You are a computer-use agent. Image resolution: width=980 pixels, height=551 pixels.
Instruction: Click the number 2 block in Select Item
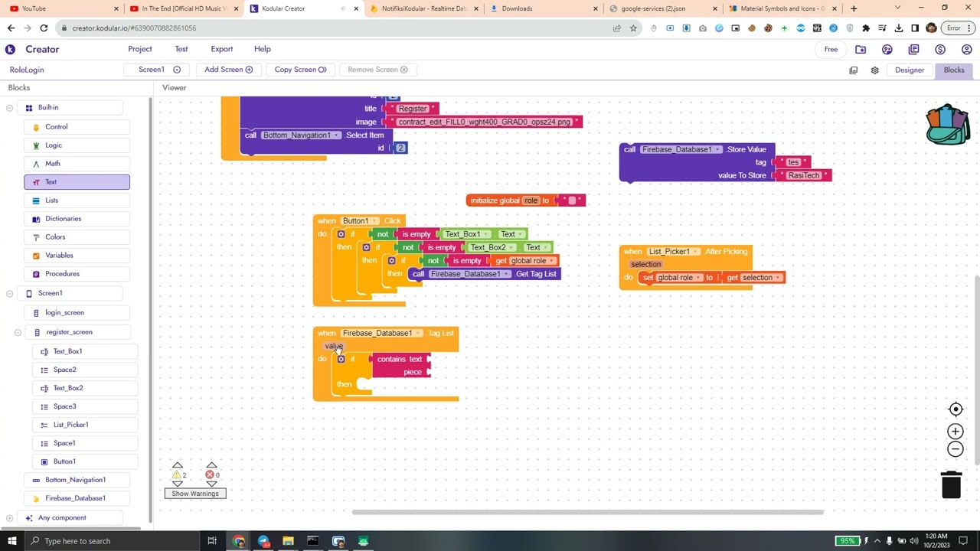point(400,148)
